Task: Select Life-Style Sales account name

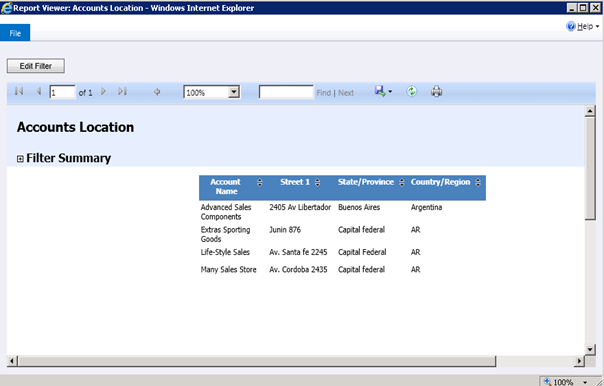Action: coord(225,252)
